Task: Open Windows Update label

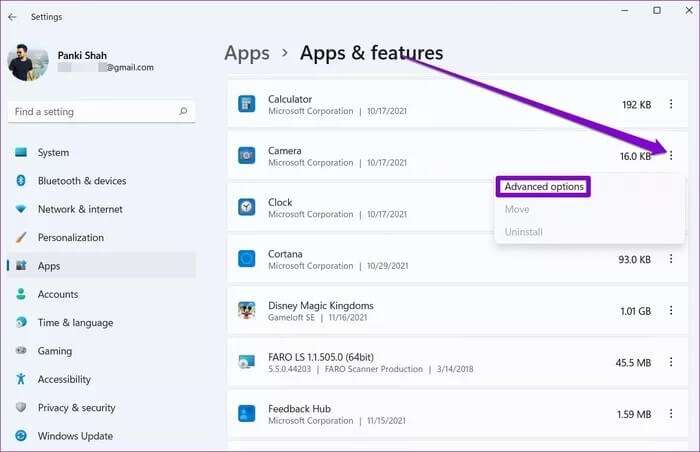Action: [75, 436]
